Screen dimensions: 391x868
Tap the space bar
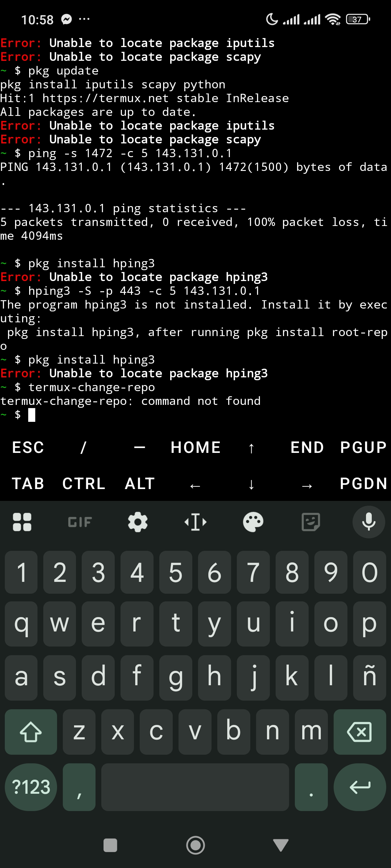pos(195,787)
